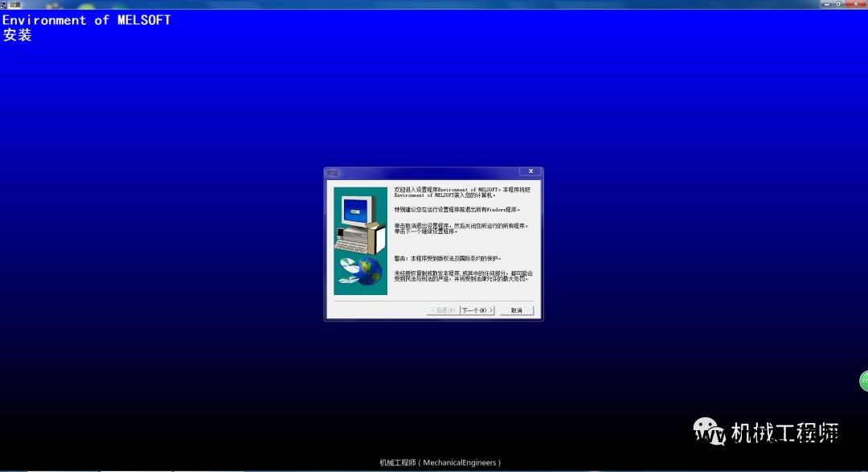Restore down the main setup window
The width and height of the screenshot is (868, 472).
click(x=838, y=4)
